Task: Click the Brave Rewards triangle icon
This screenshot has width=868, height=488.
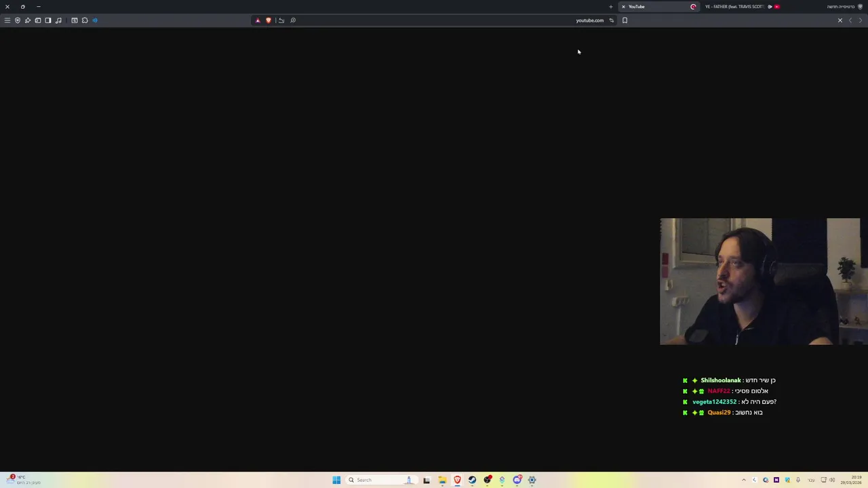Action: tap(258, 20)
